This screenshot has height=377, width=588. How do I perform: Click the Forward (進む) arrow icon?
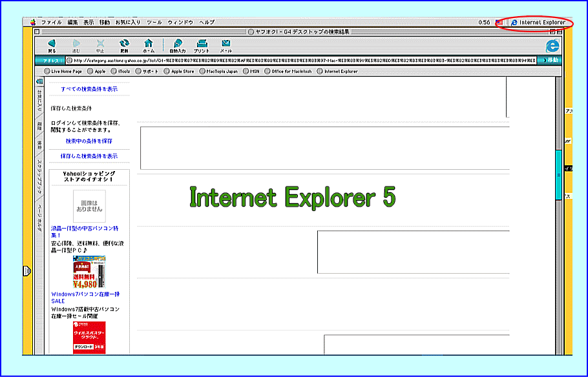[76, 43]
